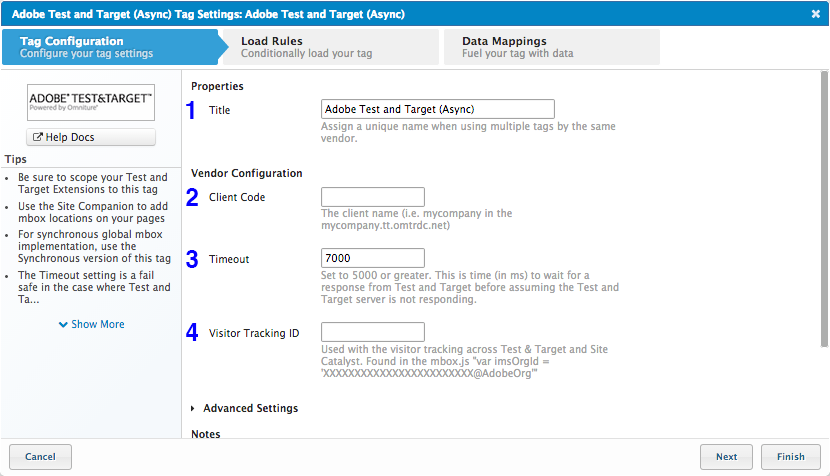Click the Title input field
This screenshot has width=830, height=476.
coord(438,109)
